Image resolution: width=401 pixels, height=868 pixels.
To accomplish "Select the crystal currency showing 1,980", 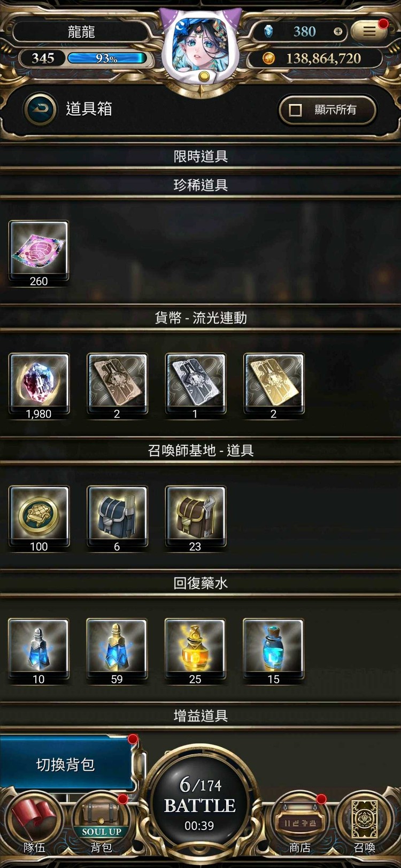I will 38,386.
